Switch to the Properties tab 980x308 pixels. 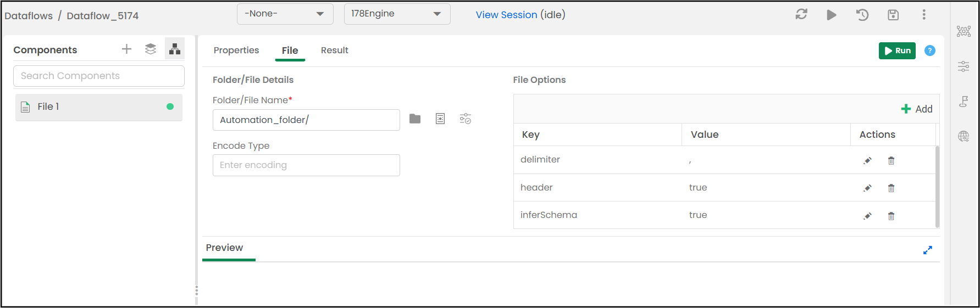click(236, 51)
